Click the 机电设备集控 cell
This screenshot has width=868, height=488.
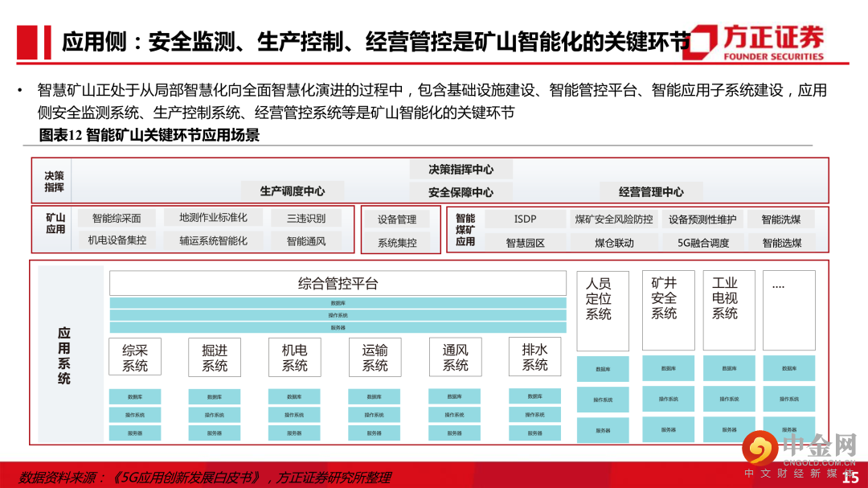117,240
